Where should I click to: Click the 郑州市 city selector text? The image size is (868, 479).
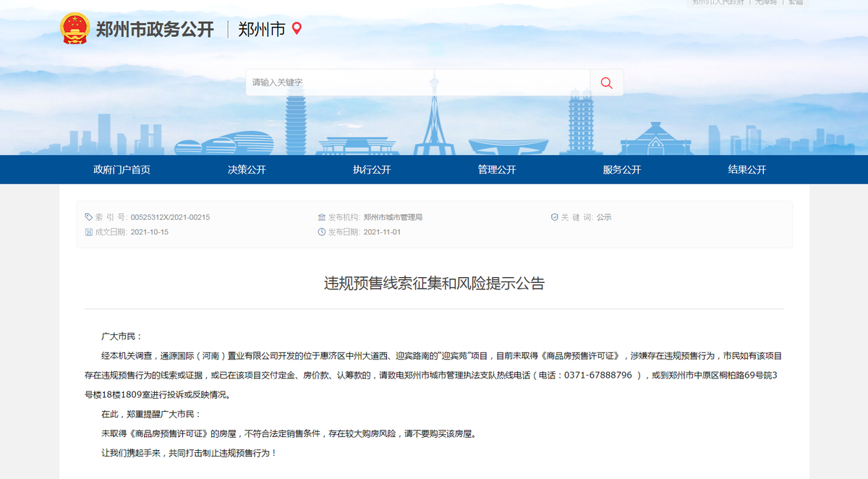(x=261, y=30)
